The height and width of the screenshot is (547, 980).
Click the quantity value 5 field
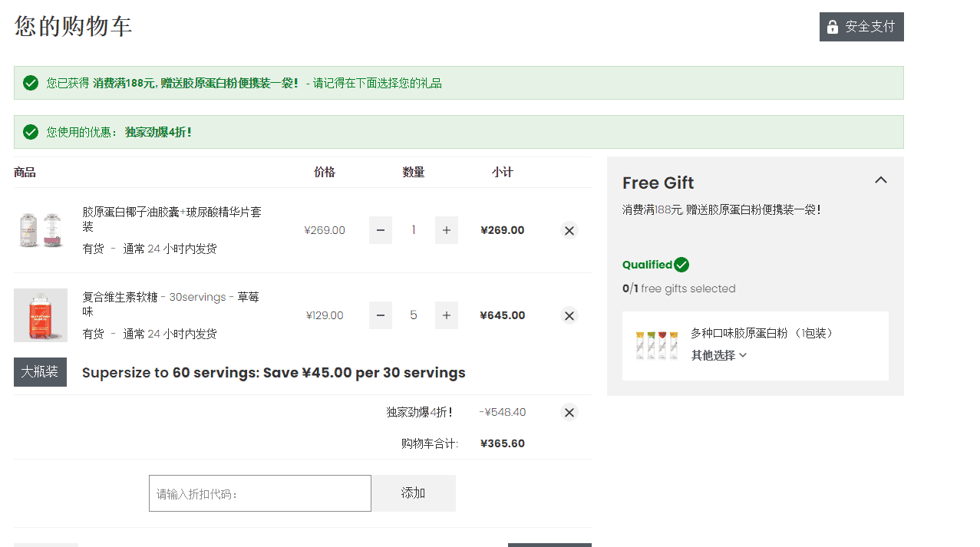pos(414,315)
